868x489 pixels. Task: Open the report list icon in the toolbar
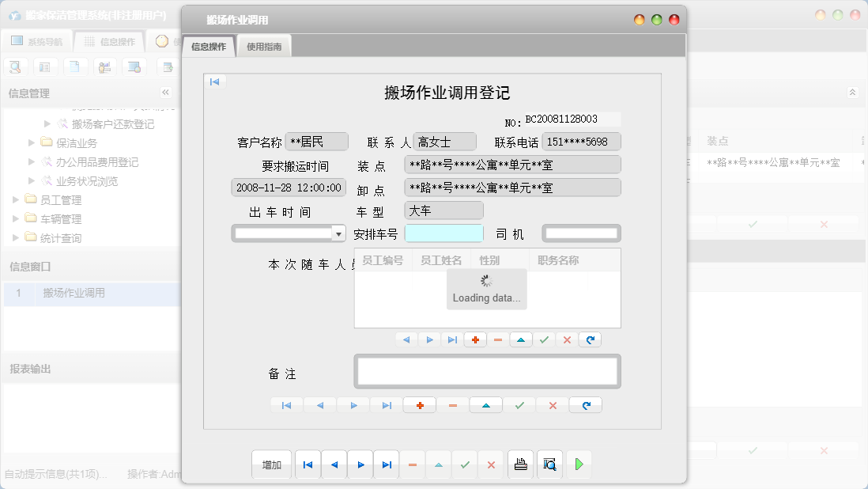(44, 66)
